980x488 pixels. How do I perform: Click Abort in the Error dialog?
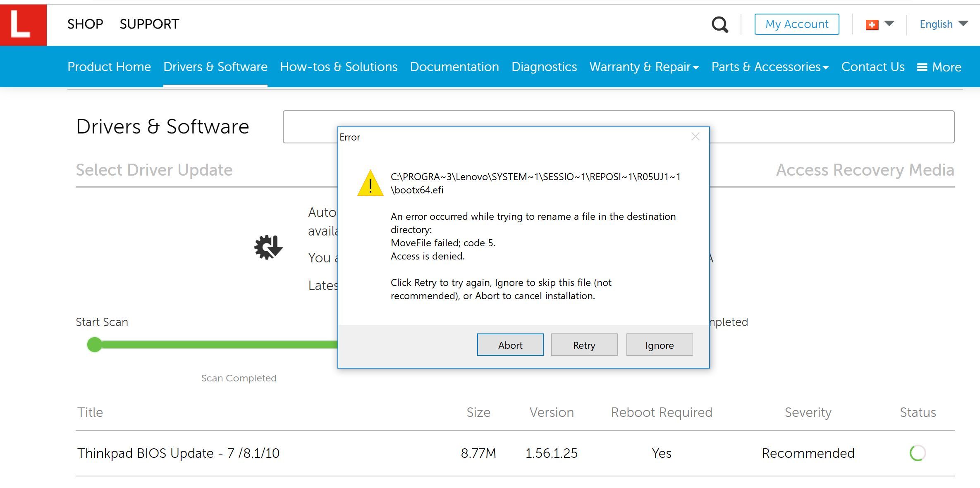(510, 345)
